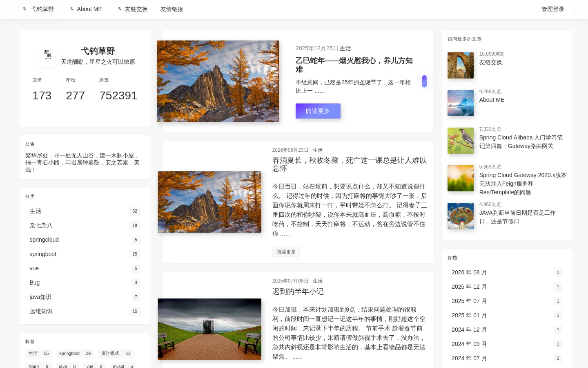Click the bird thumbnail beside Spring Cloud Alibaba
The width and height of the screenshot is (588, 368).
[461, 141]
